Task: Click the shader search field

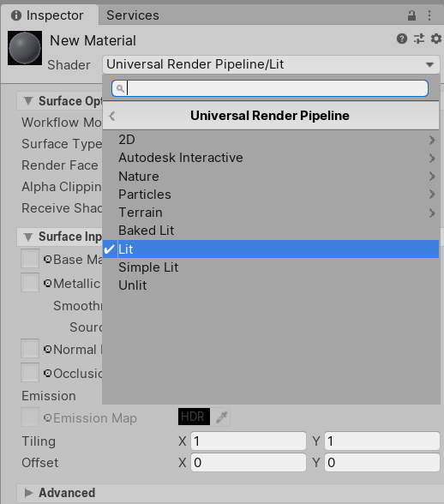Action: [x=270, y=88]
